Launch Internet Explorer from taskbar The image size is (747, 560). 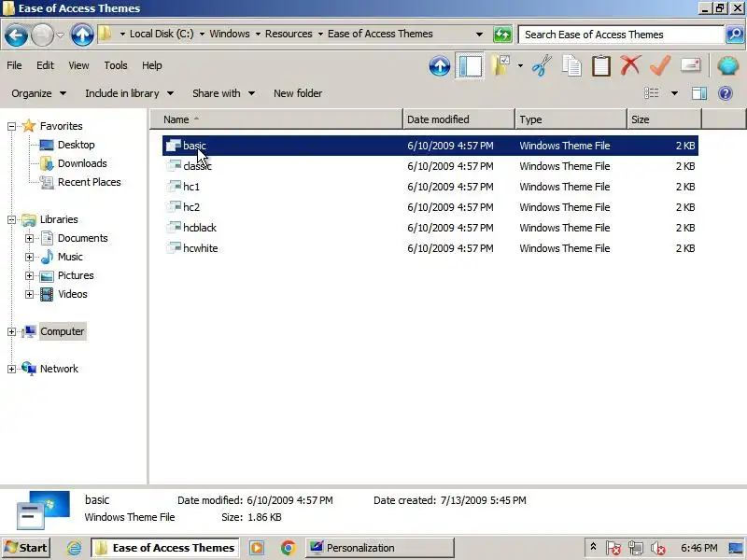(74, 548)
